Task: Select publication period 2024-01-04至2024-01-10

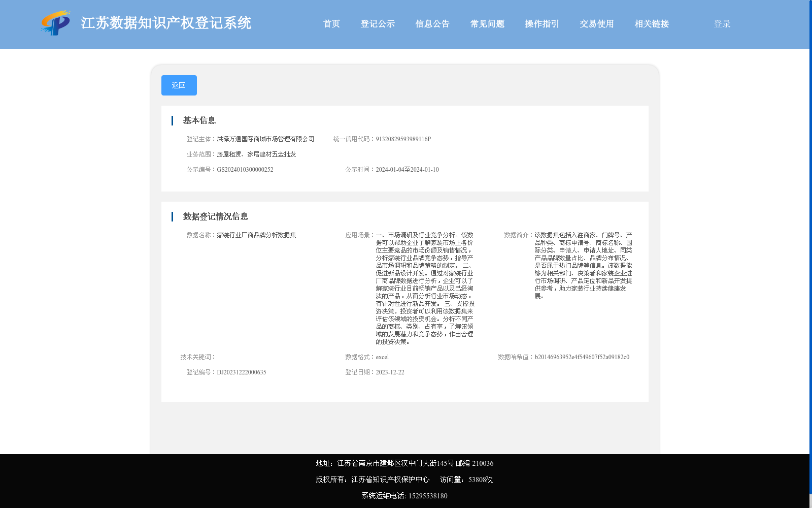Action: (408, 170)
